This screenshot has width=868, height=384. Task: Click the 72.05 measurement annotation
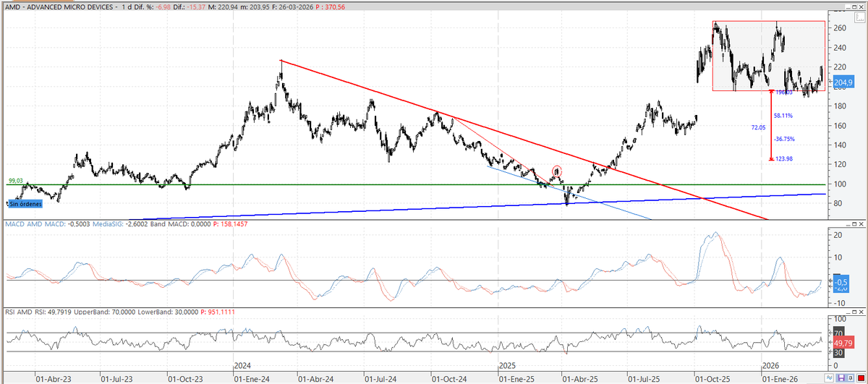759,127
